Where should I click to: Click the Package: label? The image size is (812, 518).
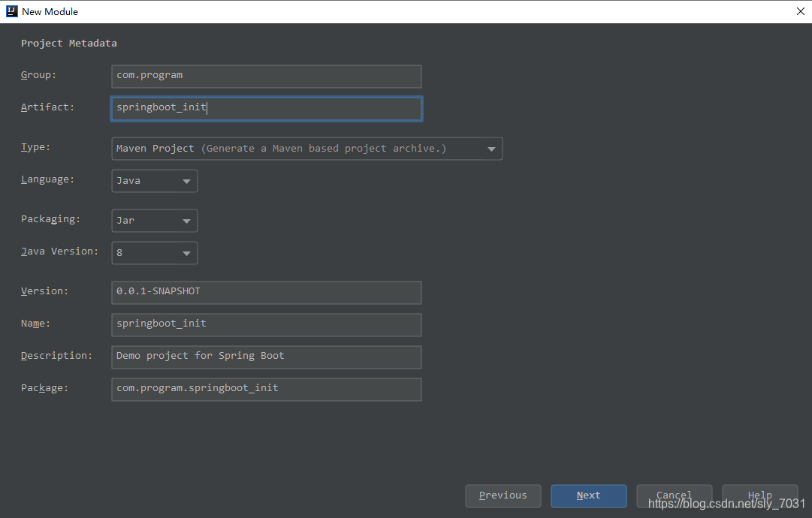44,388
